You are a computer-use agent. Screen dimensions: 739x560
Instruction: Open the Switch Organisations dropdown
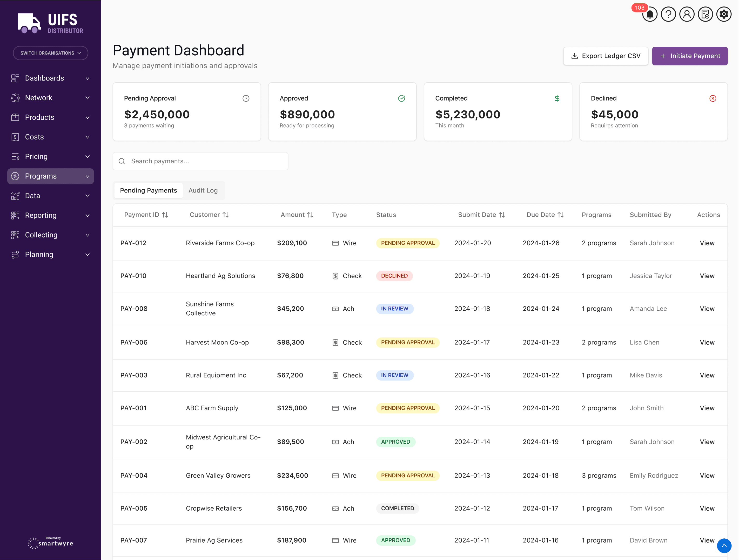point(50,53)
